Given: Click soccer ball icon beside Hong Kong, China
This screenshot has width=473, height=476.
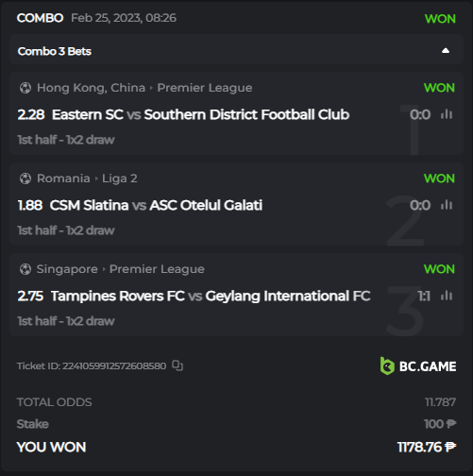Looking at the screenshot, I should pyautogui.click(x=25, y=88).
